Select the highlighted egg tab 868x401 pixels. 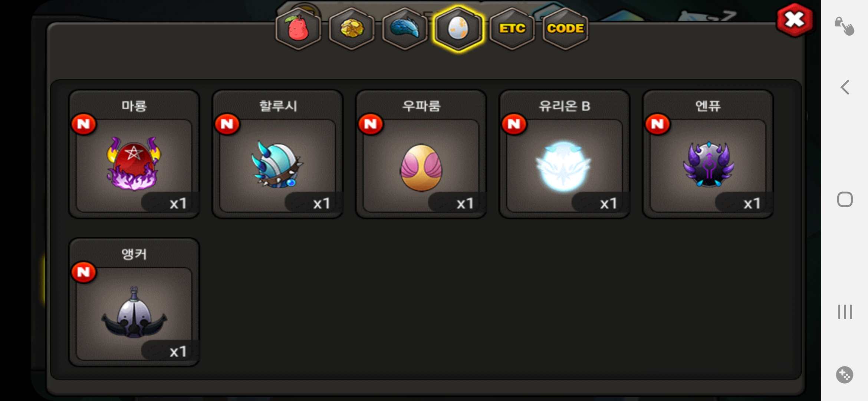(458, 29)
